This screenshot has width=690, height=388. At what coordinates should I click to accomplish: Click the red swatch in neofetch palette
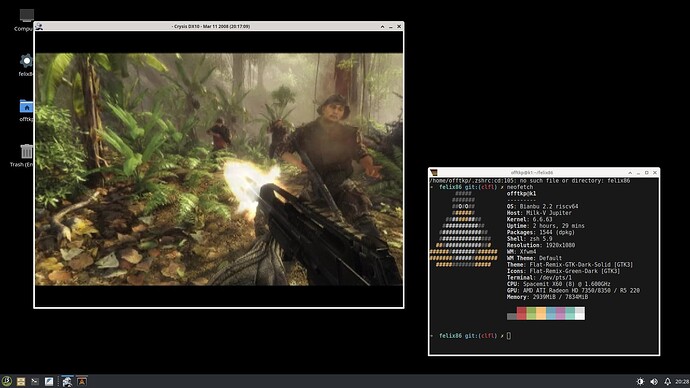coord(521,313)
